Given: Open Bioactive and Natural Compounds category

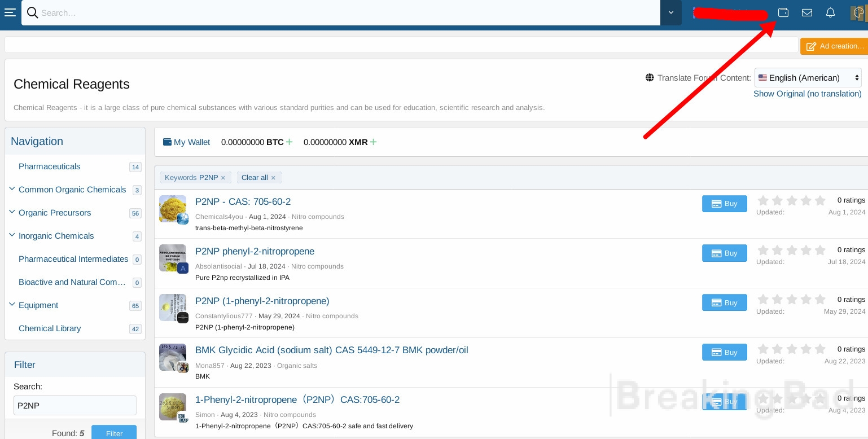Looking at the screenshot, I should [72, 282].
